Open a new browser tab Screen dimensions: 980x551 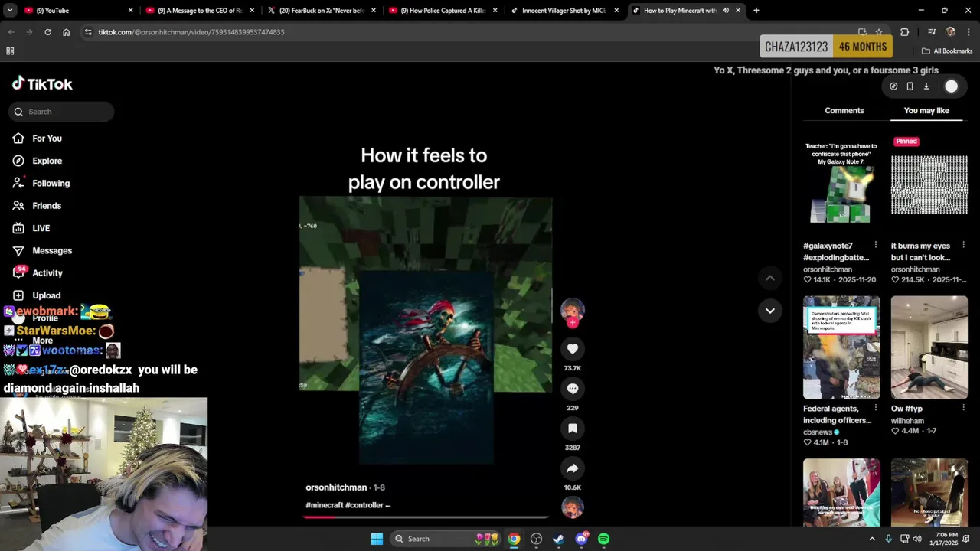pyautogui.click(x=756, y=11)
